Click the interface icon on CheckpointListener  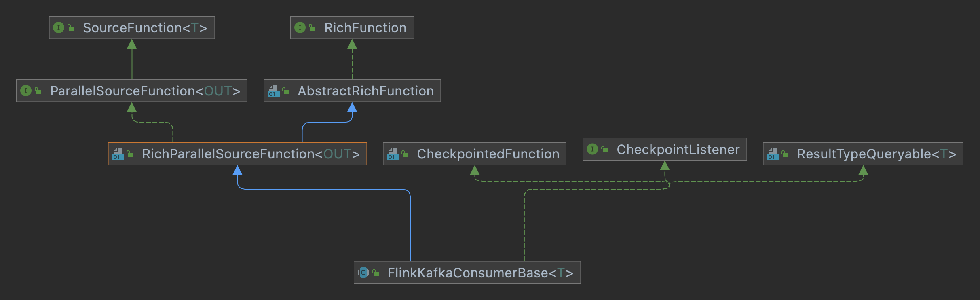click(592, 149)
